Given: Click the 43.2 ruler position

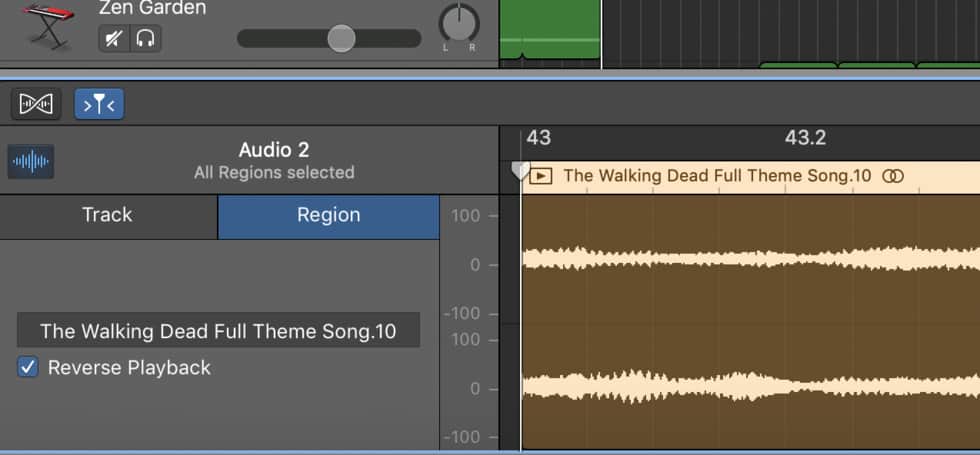Looking at the screenshot, I should [805, 138].
